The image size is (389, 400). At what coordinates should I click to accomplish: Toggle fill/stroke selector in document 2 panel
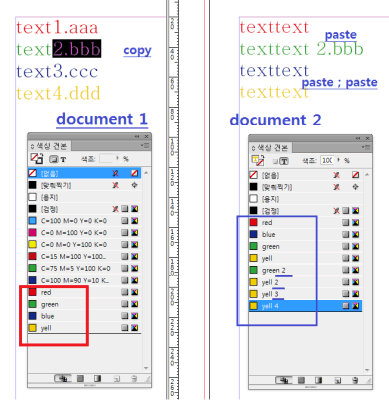pyautogui.click(x=258, y=160)
